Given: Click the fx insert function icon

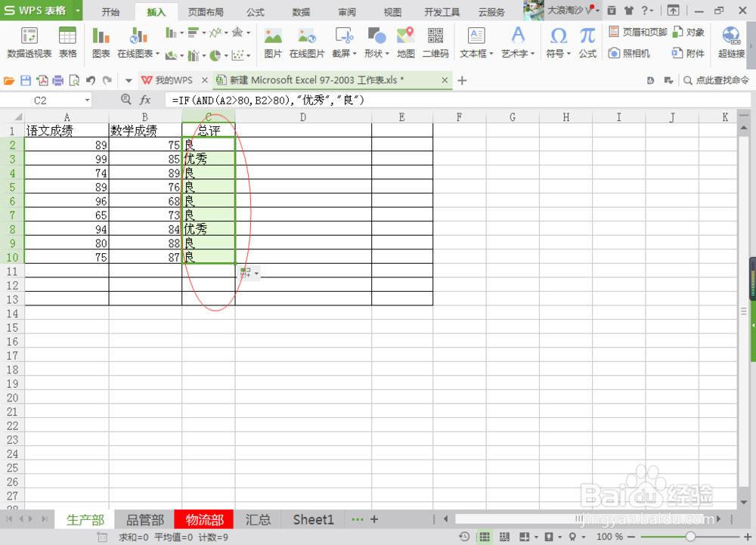Looking at the screenshot, I should (x=144, y=100).
